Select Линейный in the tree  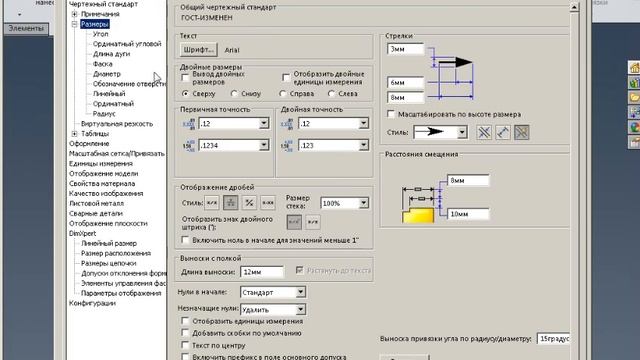click(x=109, y=94)
